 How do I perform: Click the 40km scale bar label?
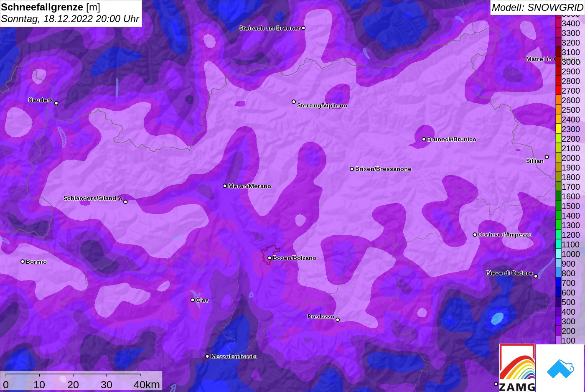(x=147, y=384)
